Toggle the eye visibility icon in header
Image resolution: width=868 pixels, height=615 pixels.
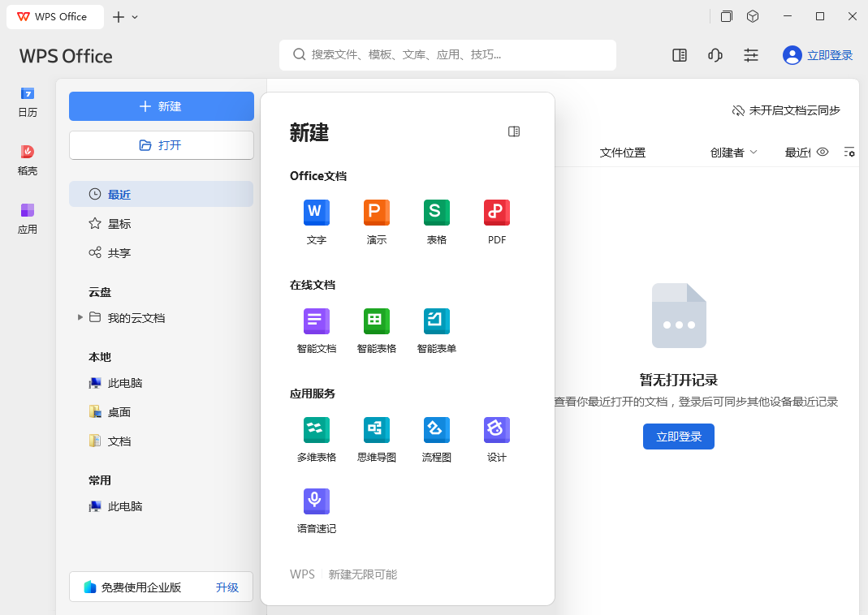coord(822,152)
